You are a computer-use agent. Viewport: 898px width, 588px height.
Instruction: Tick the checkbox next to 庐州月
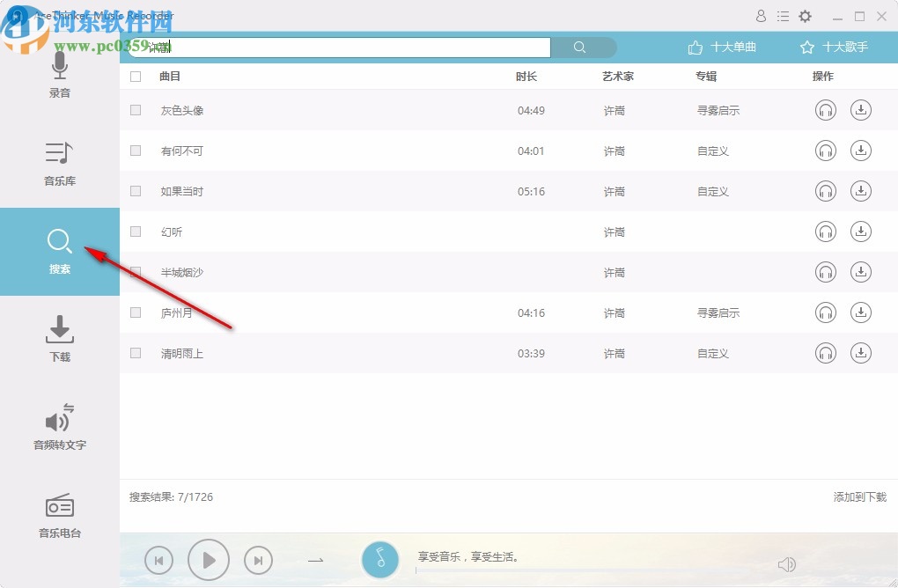pos(136,312)
